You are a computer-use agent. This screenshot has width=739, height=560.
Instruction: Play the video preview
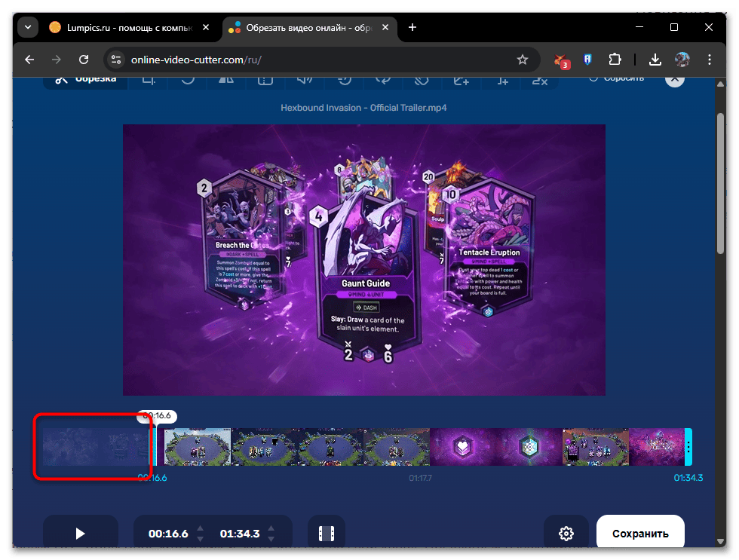coord(81,533)
